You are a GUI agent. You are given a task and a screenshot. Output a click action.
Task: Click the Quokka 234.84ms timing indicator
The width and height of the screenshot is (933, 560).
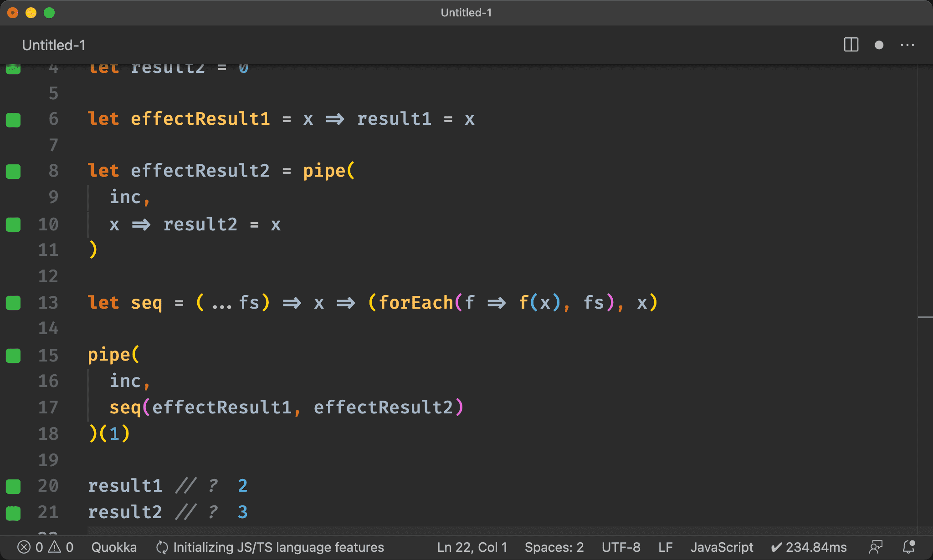coord(809,547)
